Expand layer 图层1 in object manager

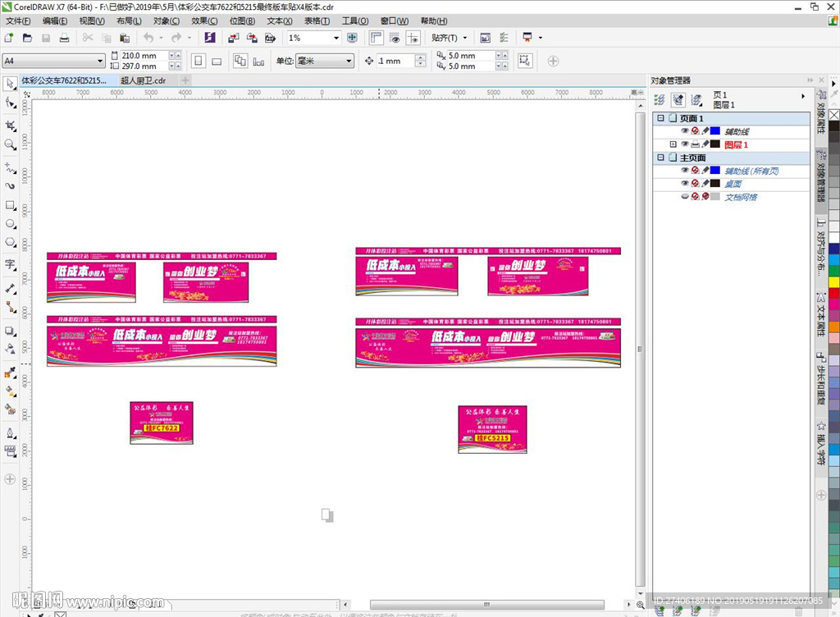coord(673,144)
